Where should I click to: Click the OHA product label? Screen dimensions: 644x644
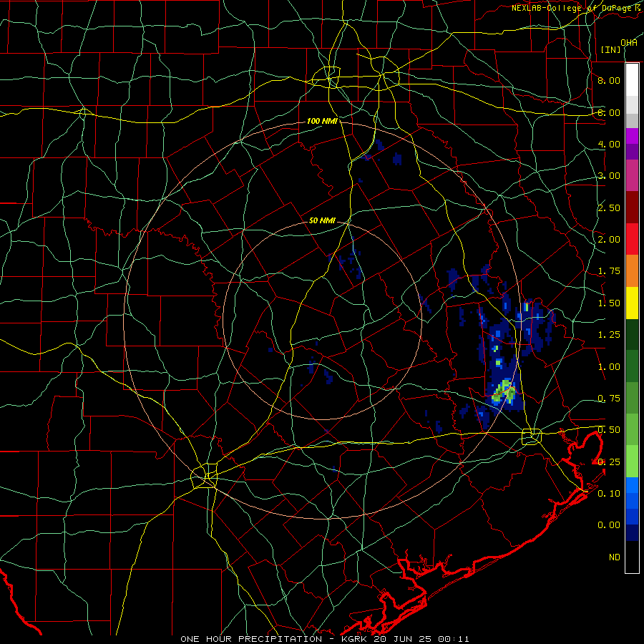click(629, 42)
